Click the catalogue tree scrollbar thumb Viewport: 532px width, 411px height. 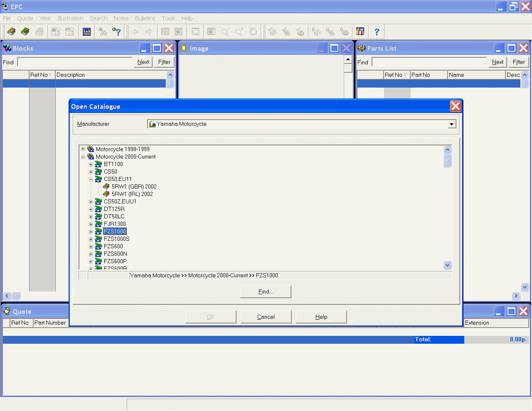pyautogui.click(x=448, y=160)
